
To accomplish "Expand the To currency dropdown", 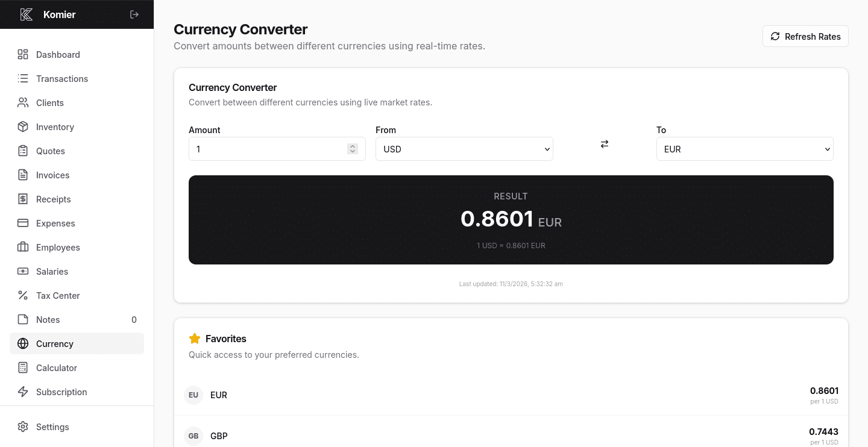I will (744, 149).
